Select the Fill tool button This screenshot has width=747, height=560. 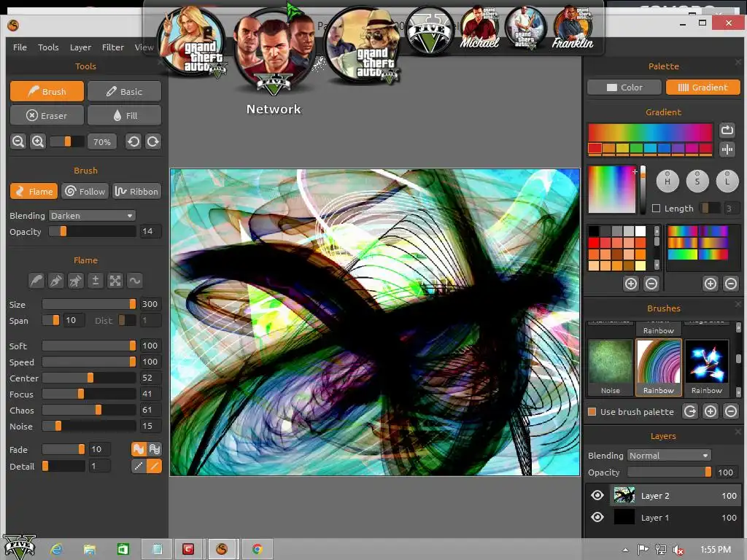124,115
